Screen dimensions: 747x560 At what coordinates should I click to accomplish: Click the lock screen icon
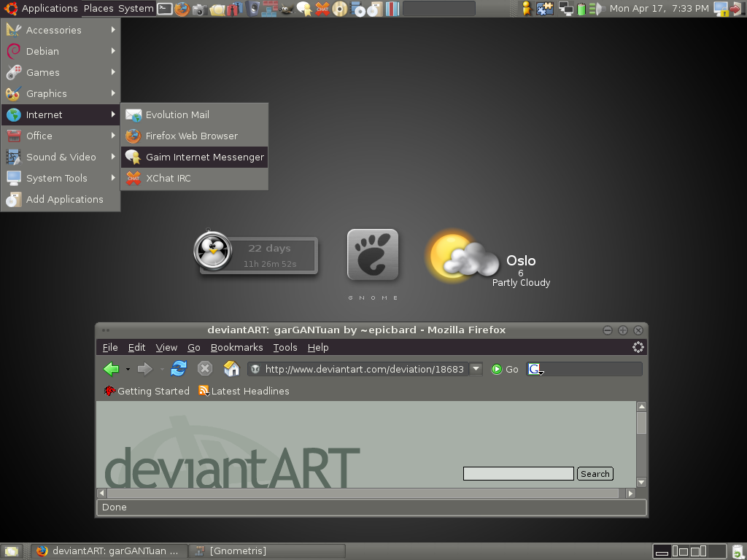point(721,9)
